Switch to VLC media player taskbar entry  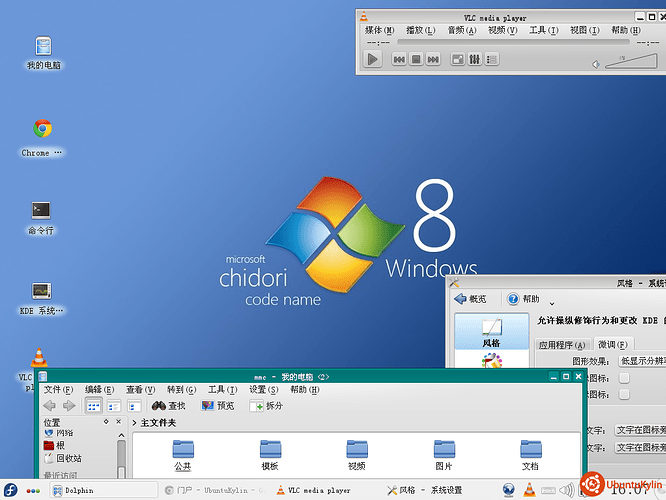point(314,490)
